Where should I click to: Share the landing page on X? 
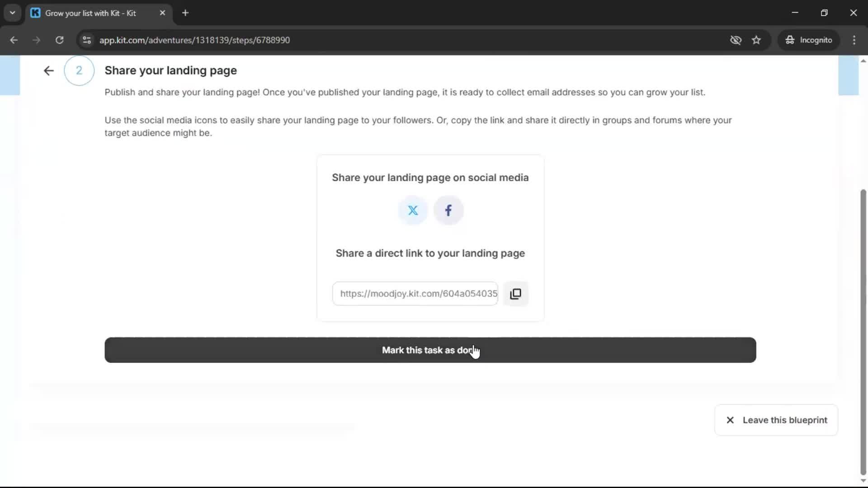[413, 210]
